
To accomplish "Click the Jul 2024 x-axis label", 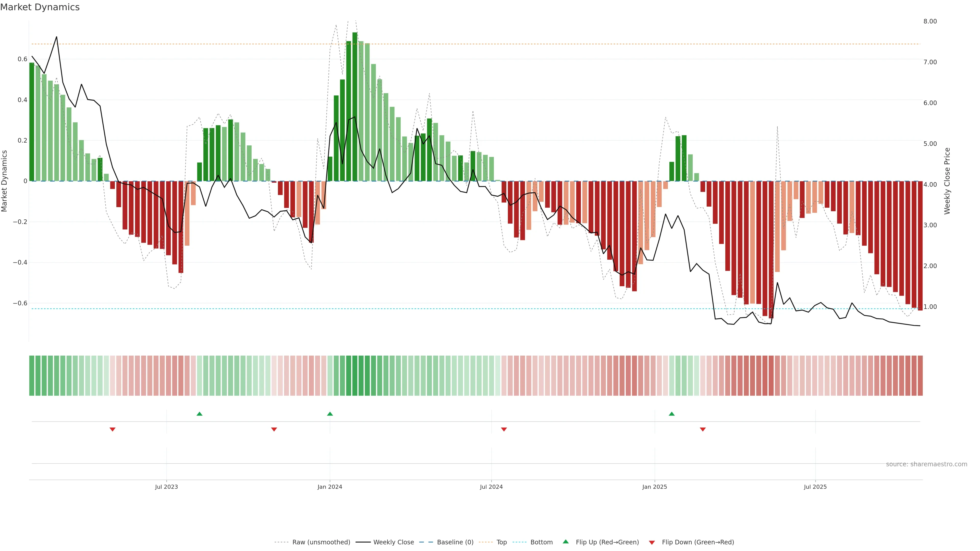I will [x=491, y=487].
